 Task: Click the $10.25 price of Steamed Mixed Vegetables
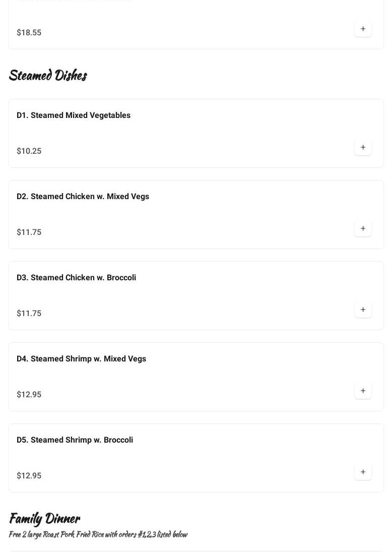(x=29, y=151)
